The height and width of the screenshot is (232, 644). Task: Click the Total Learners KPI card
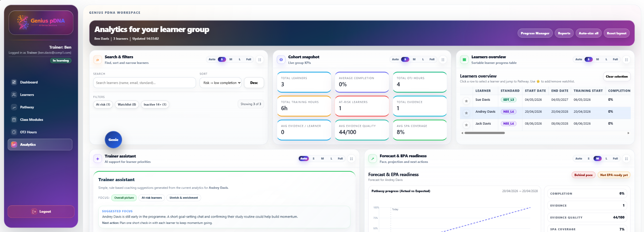click(x=304, y=82)
